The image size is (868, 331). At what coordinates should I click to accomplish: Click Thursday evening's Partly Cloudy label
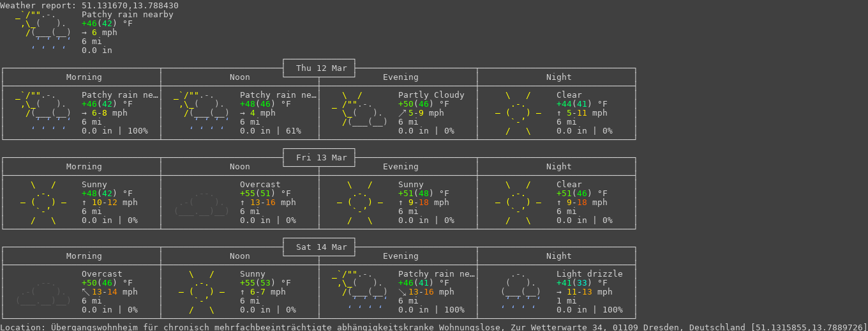click(431, 95)
